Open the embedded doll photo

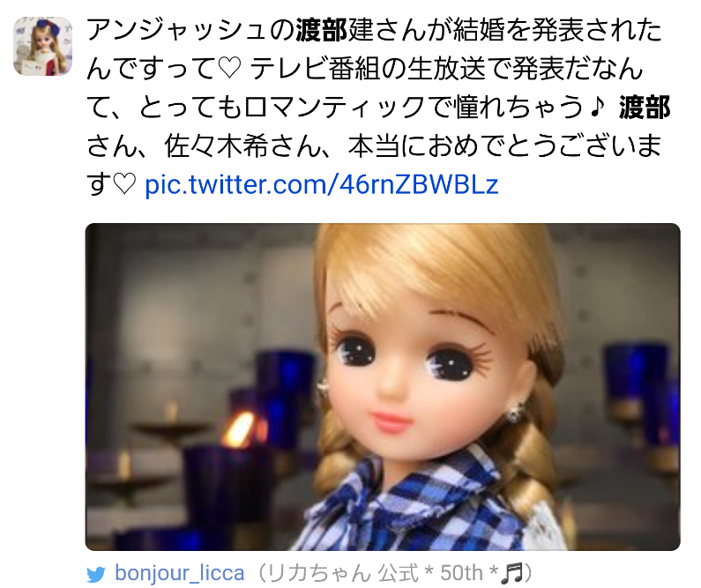coord(383,386)
